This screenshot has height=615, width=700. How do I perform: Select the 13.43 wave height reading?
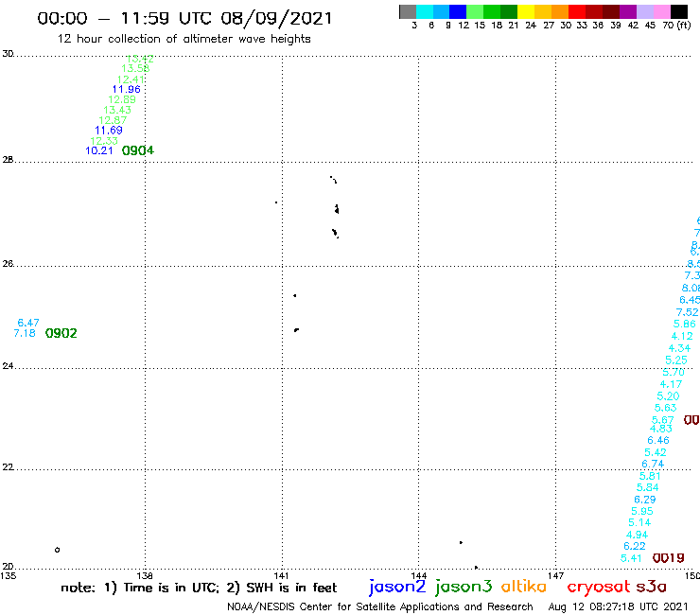pyautogui.click(x=117, y=110)
